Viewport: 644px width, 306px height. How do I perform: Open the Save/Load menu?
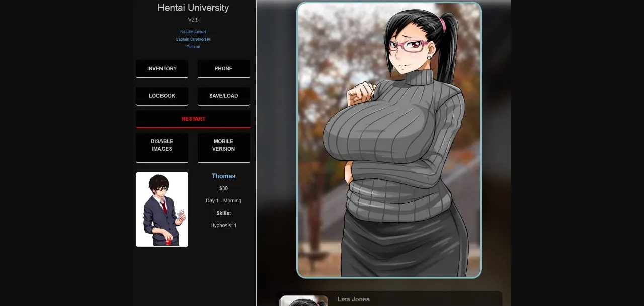223,95
